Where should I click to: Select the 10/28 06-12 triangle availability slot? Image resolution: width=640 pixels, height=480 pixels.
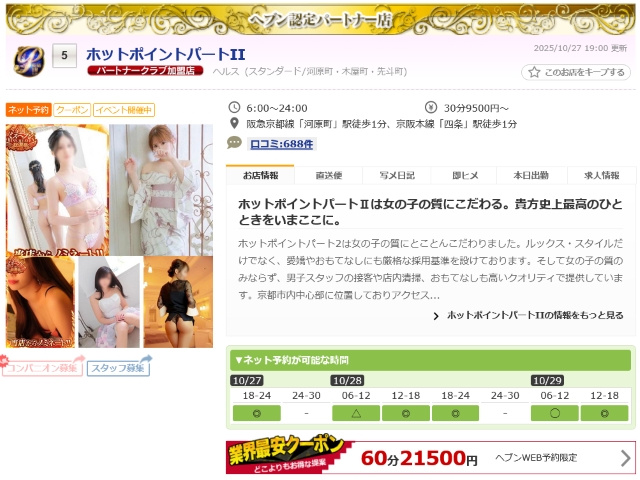[x=356, y=413]
